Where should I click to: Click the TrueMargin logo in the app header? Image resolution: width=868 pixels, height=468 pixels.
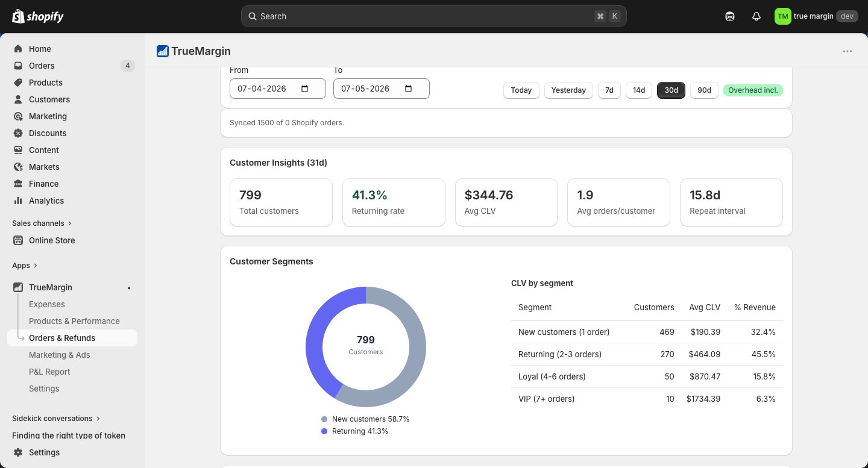163,51
